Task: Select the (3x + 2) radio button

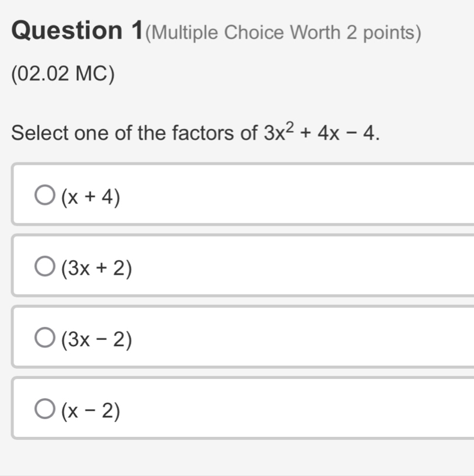Action: (44, 267)
